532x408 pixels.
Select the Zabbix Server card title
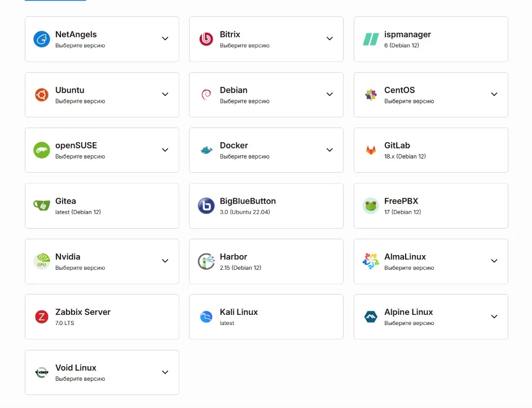(83, 312)
